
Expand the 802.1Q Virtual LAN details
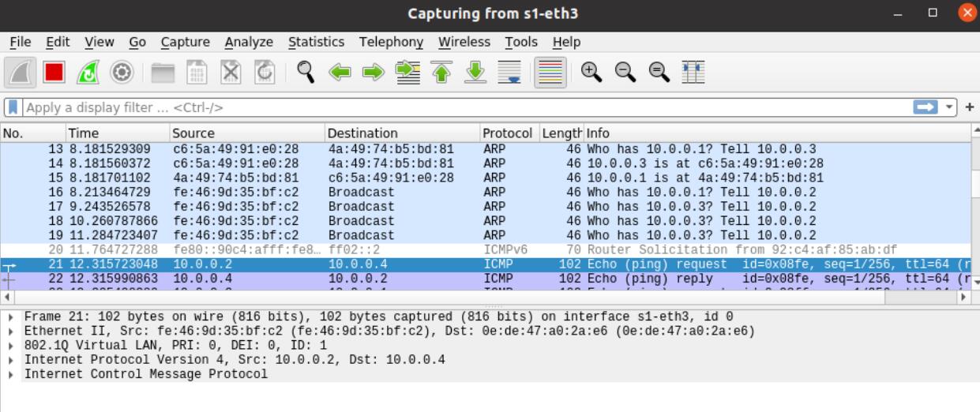[x=10, y=345]
